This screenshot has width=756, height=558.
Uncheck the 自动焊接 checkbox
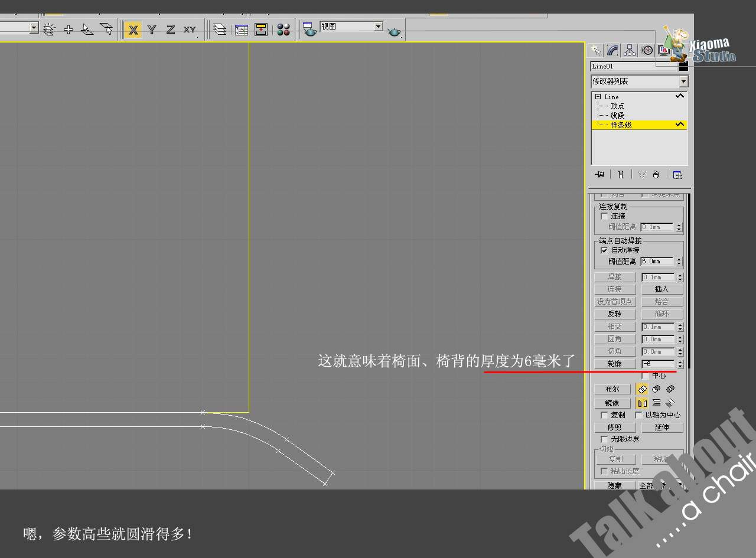pos(604,250)
